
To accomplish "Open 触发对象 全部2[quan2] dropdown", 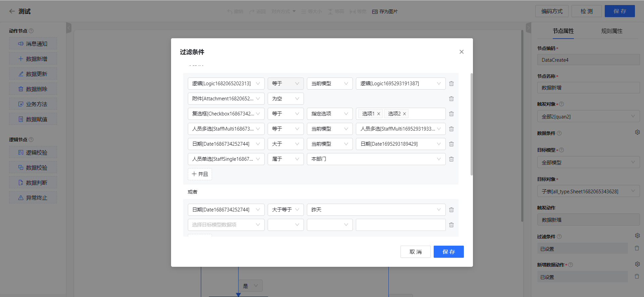I will pos(588,116).
